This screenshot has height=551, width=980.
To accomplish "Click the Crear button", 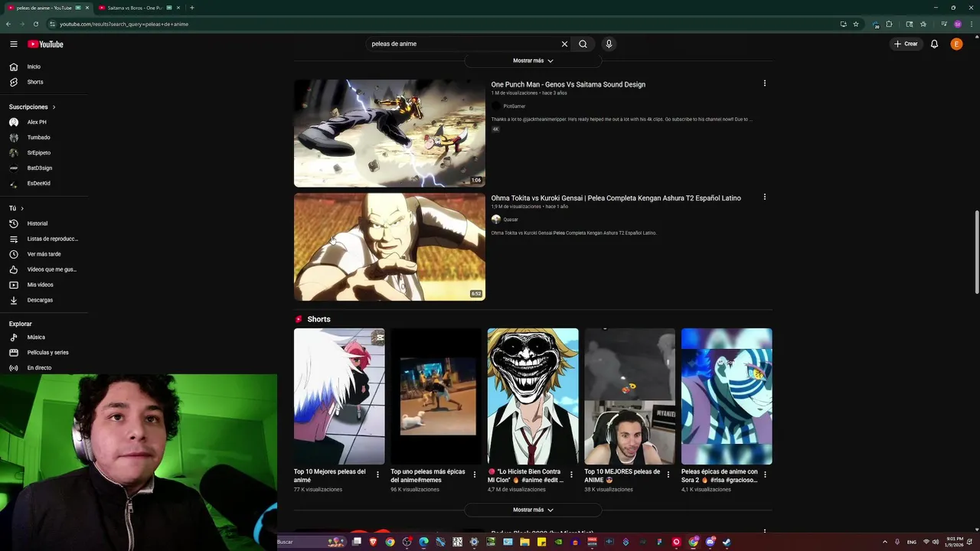I will click(906, 44).
